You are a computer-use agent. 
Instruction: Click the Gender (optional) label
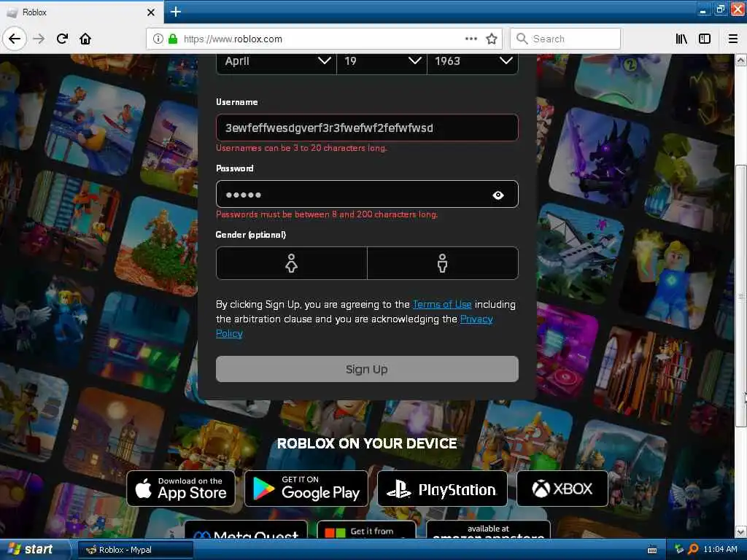coord(251,234)
